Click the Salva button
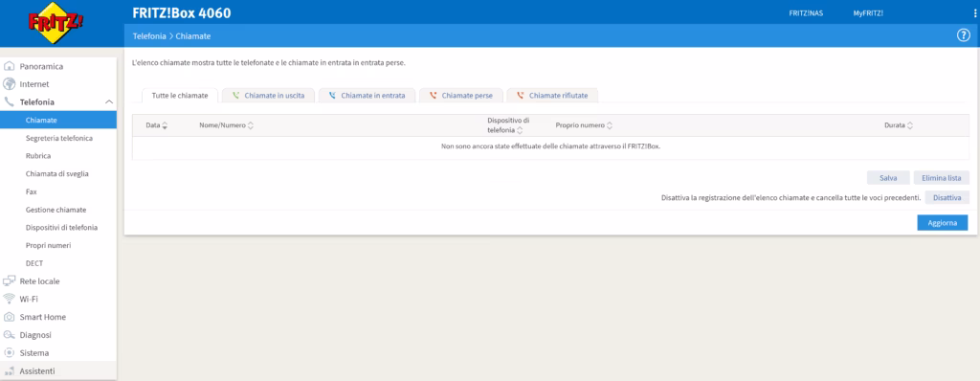Image resolution: width=980 pixels, height=381 pixels. point(888,178)
